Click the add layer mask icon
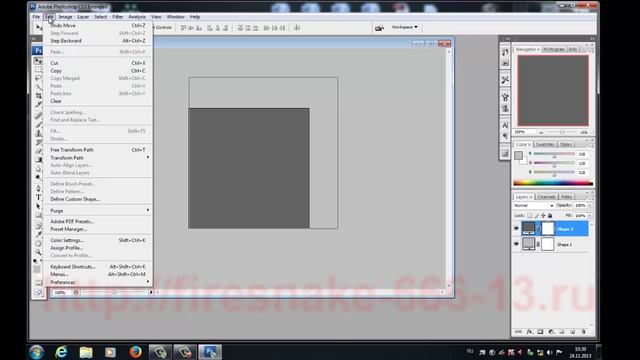The image size is (640, 360). [540, 332]
